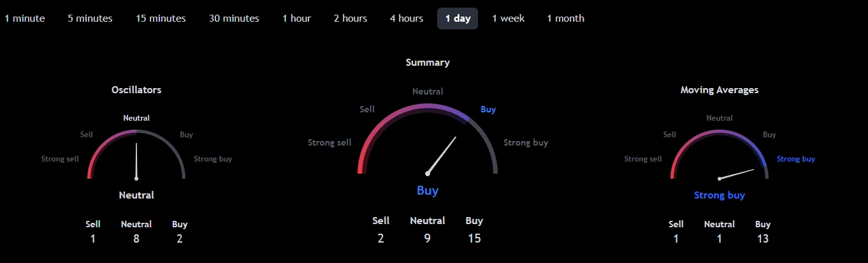The width and height of the screenshot is (868, 263).
Task: Choose the 15 minutes interval tab
Action: 161,19
